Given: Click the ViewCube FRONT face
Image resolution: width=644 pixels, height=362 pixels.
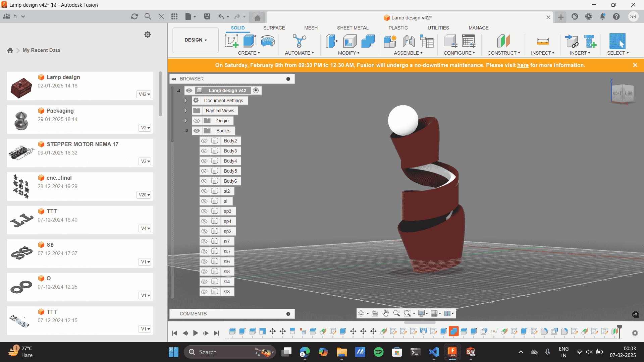Looking at the screenshot, I should [x=617, y=94].
